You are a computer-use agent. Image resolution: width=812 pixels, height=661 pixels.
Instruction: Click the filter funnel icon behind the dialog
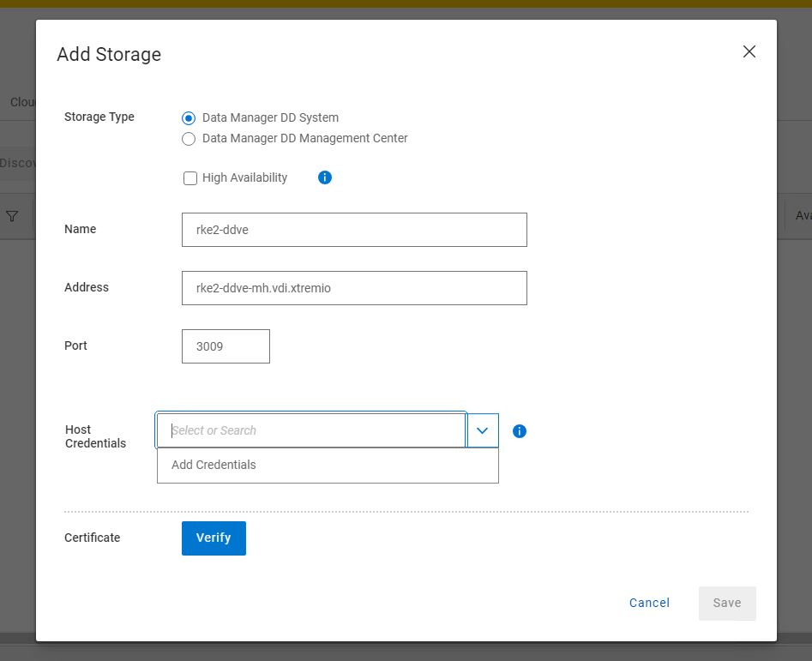tap(12, 216)
